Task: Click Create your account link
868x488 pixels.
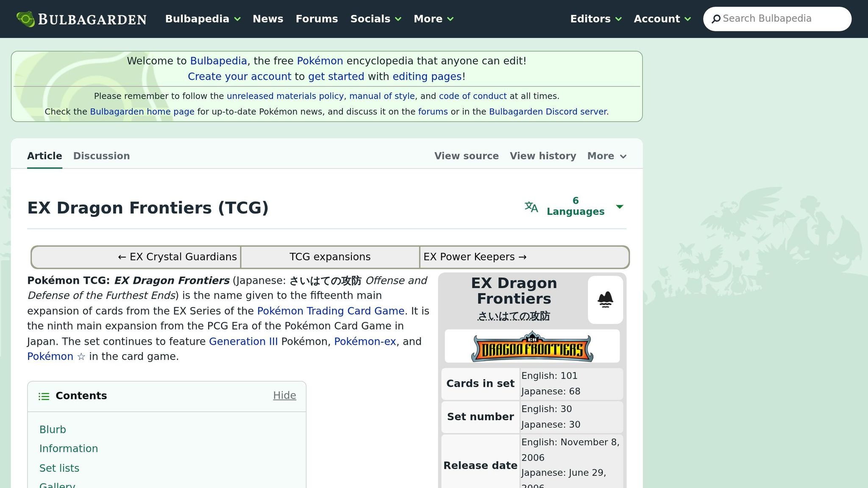Action: 239,77
